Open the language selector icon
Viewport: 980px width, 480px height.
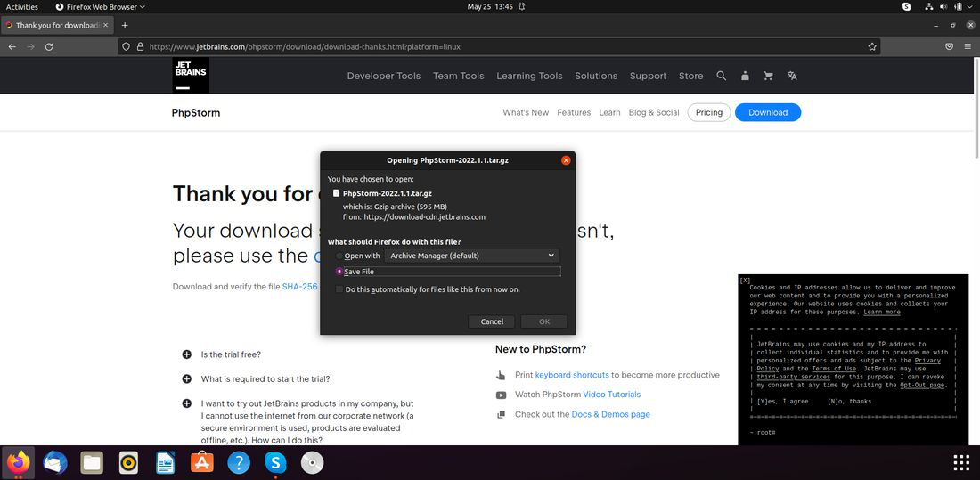coord(792,76)
